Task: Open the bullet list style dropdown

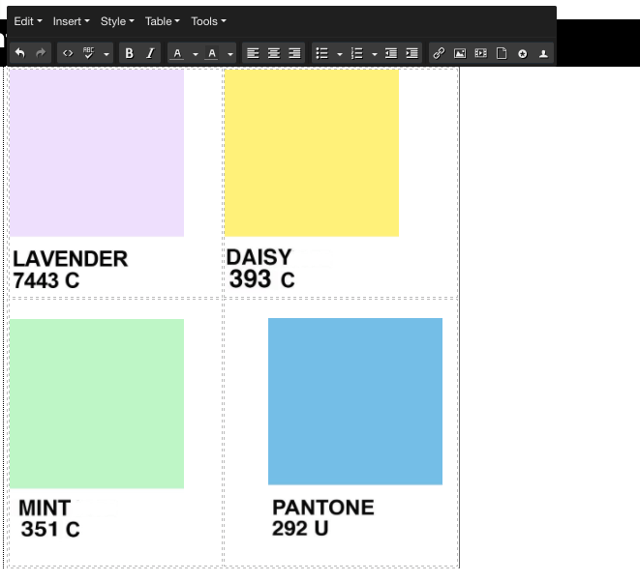Action: click(340, 53)
